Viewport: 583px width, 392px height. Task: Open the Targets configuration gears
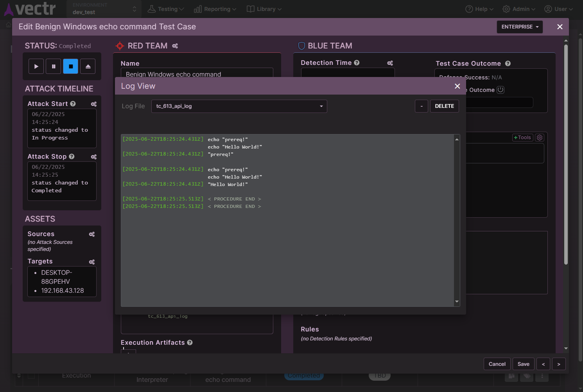(x=91, y=262)
